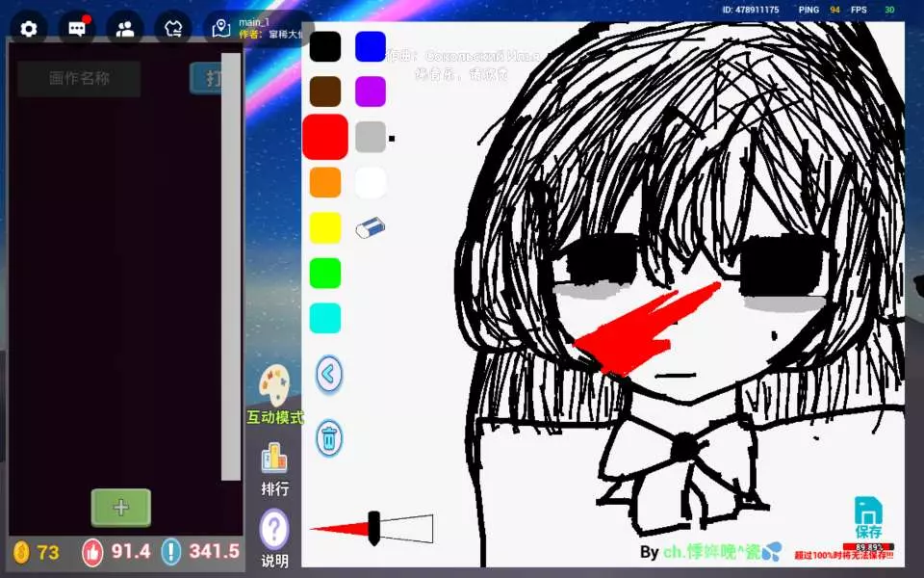Adjust the brush size slider
This screenshot has width=924, height=578.
tap(373, 528)
